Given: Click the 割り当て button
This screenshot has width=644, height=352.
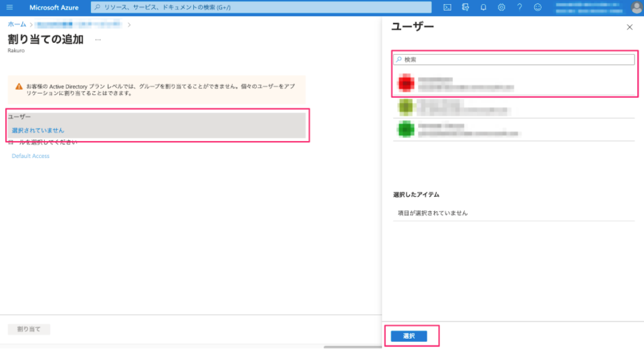Looking at the screenshot, I should pyautogui.click(x=29, y=329).
